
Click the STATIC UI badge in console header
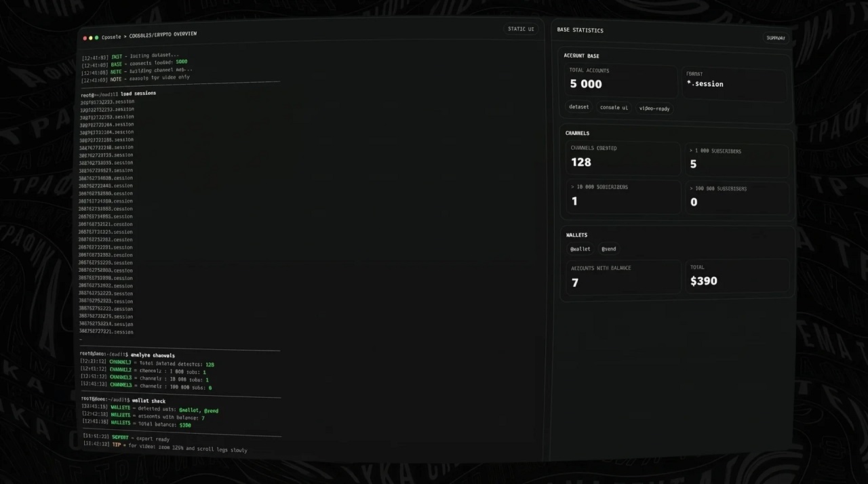(521, 29)
